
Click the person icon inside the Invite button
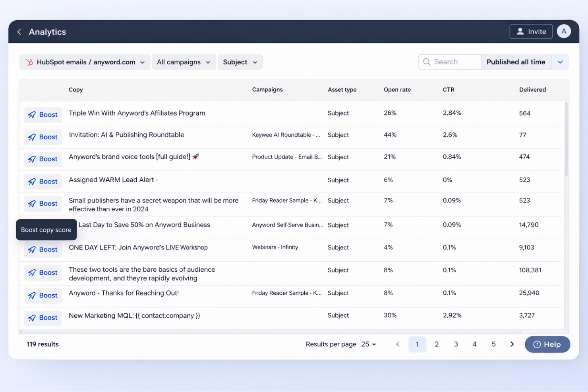tap(520, 31)
